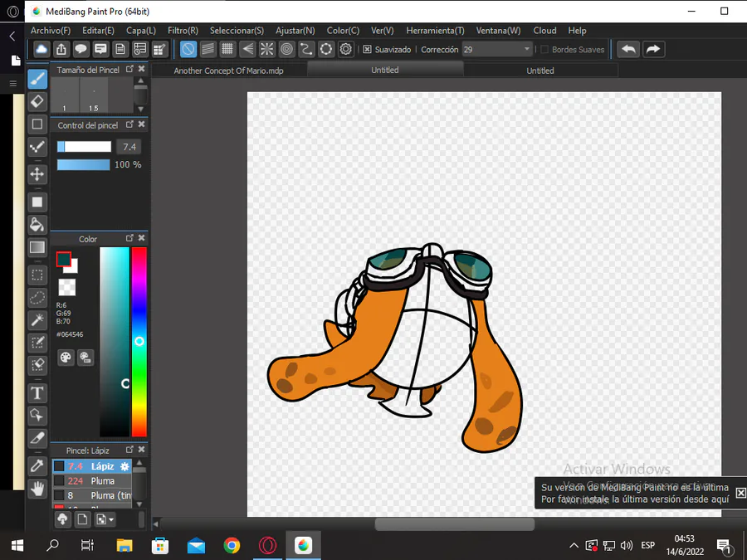Select the transparent color swatch

coord(66,287)
